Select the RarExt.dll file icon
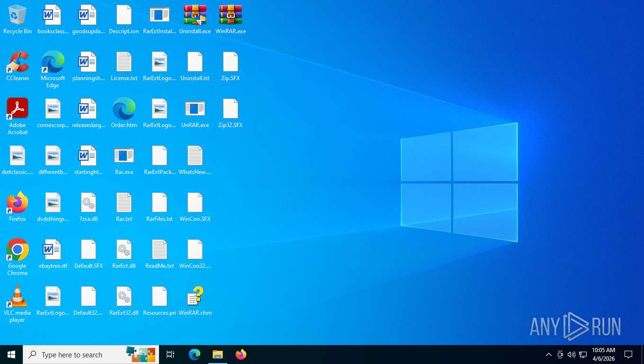 [124, 255]
